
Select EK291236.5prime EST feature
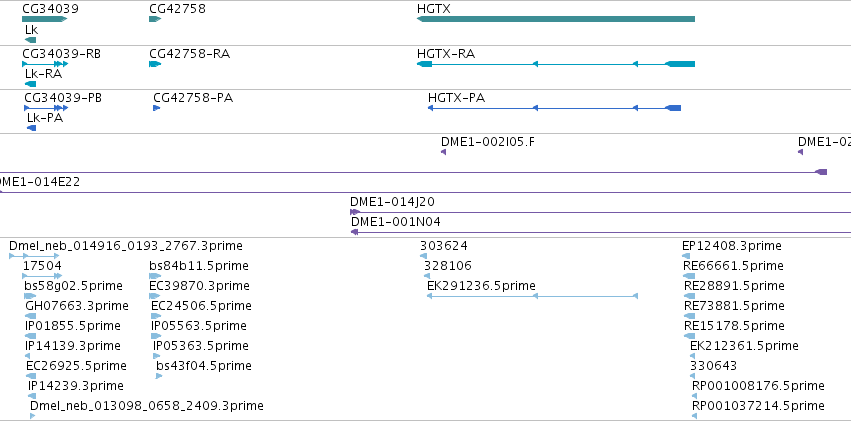point(532,296)
